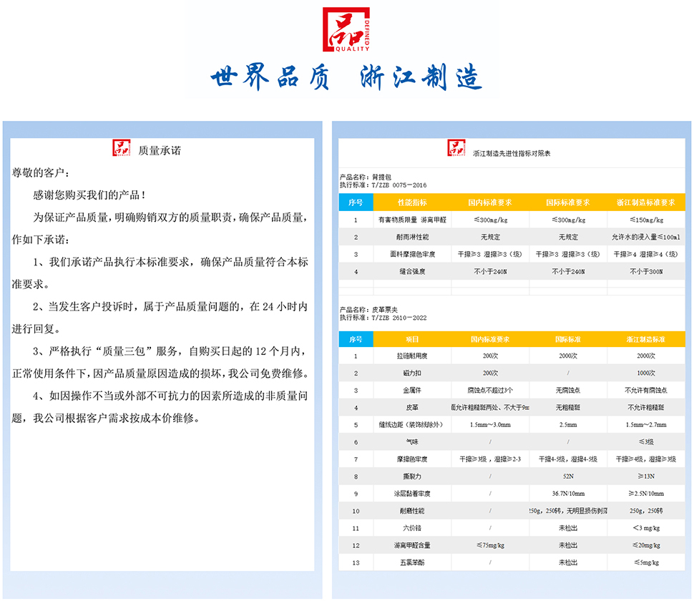694x616 pixels.
Task: Click the logo beside 质量承诺 title
Action: pos(122,148)
